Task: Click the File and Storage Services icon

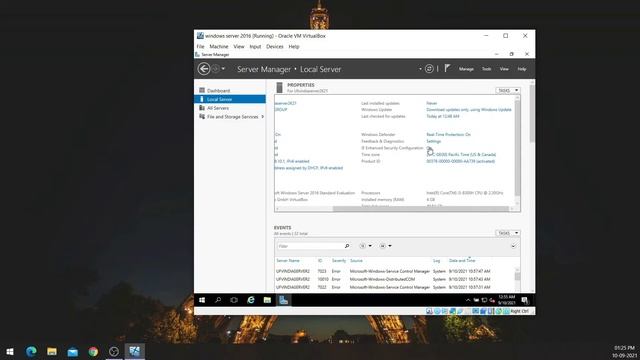Action: pyautogui.click(x=202, y=116)
